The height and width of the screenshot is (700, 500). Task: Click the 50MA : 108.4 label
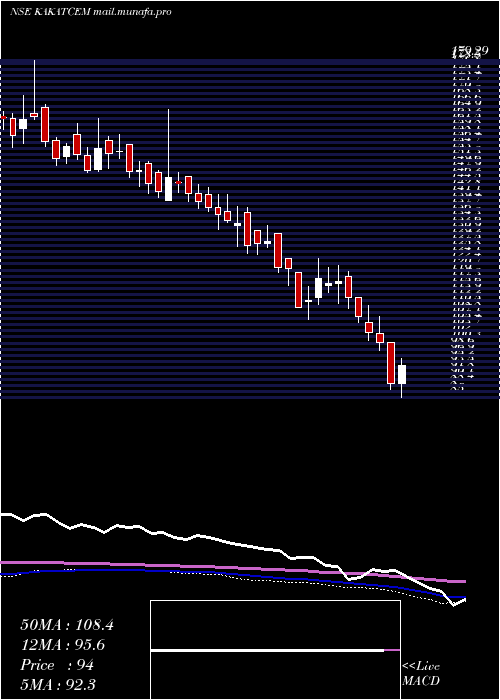click(67, 625)
